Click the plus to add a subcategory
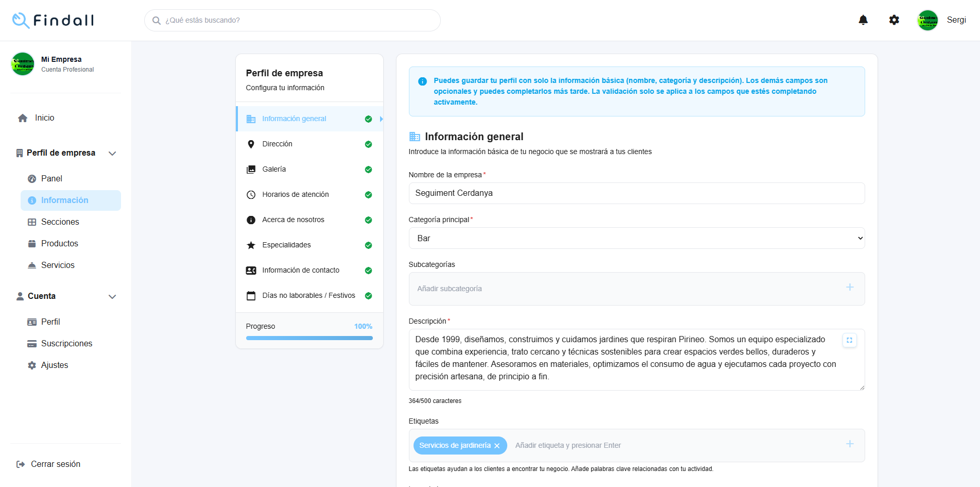 pos(850,287)
